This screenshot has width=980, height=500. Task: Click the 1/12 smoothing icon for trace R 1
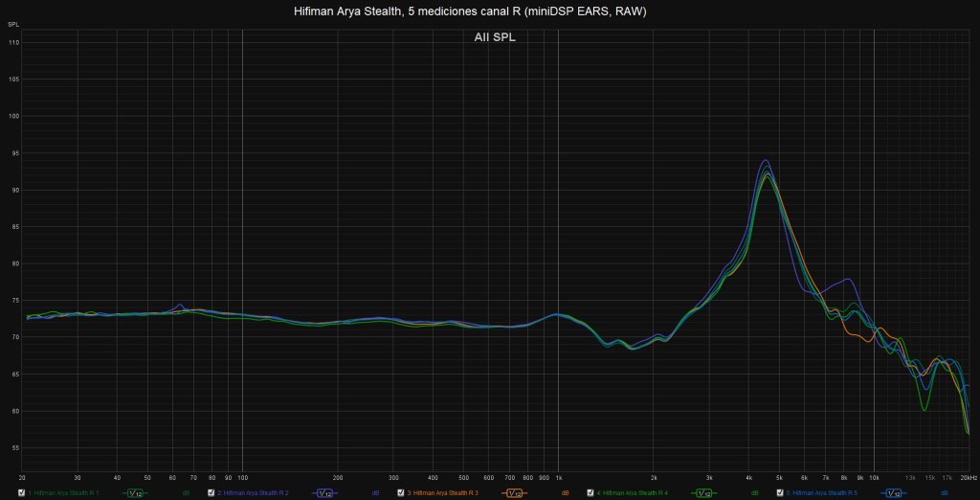click(x=136, y=492)
